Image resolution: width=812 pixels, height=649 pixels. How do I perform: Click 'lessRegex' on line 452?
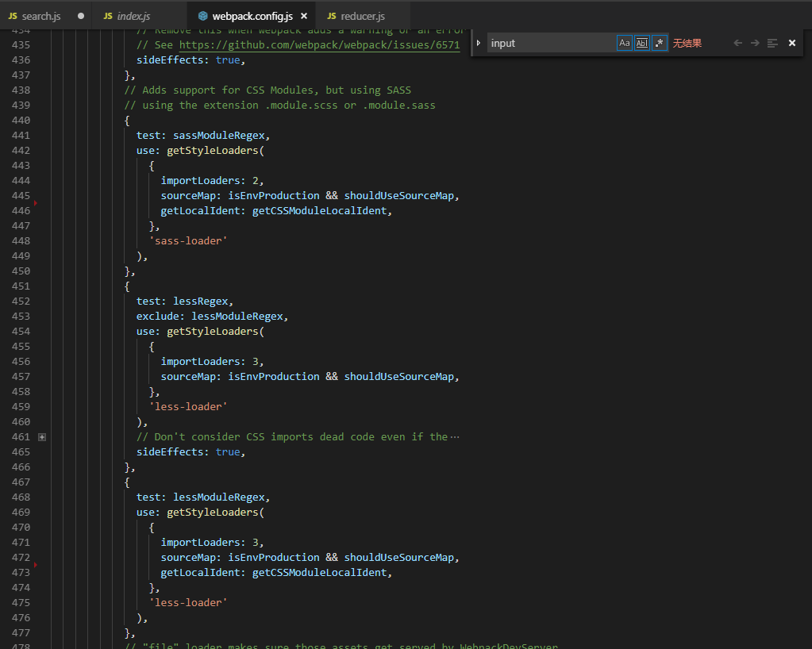[x=200, y=301]
